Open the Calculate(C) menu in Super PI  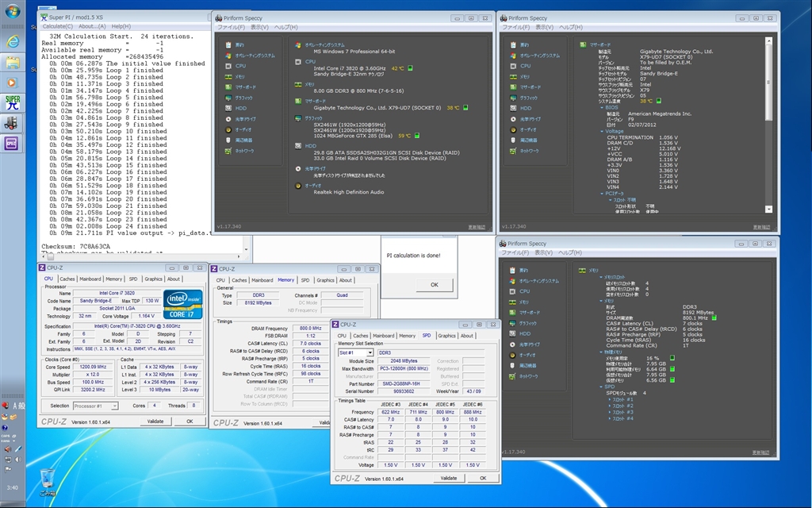pos(58,26)
